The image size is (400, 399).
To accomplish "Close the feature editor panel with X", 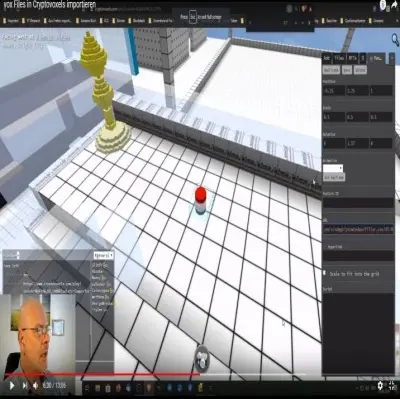I will 392,58.
